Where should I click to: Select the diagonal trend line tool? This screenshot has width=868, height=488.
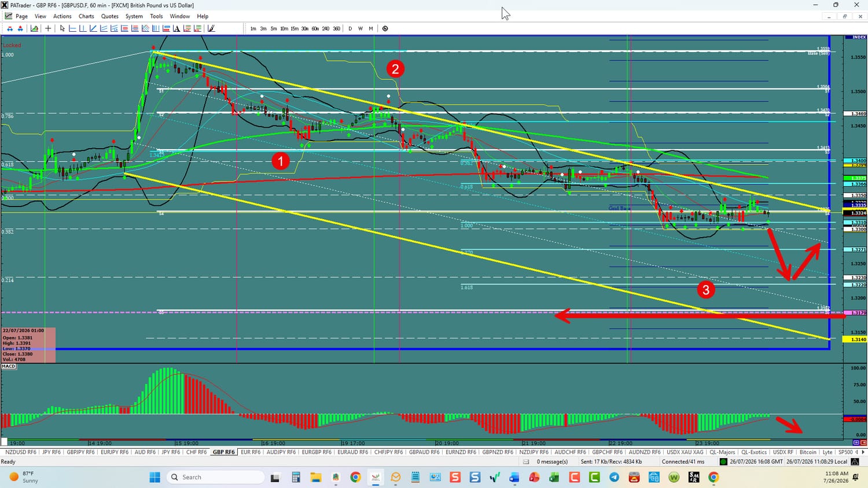[93, 28]
